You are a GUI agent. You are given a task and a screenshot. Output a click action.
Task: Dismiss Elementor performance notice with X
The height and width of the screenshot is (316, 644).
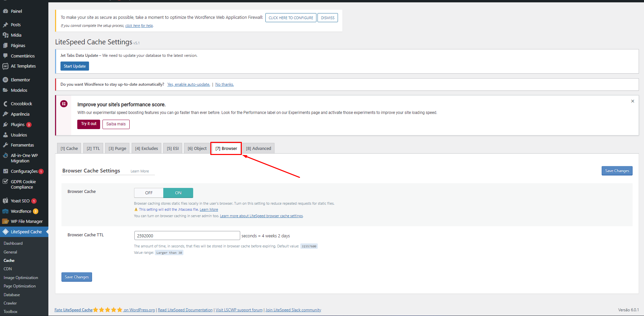pyautogui.click(x=633, y=101)
